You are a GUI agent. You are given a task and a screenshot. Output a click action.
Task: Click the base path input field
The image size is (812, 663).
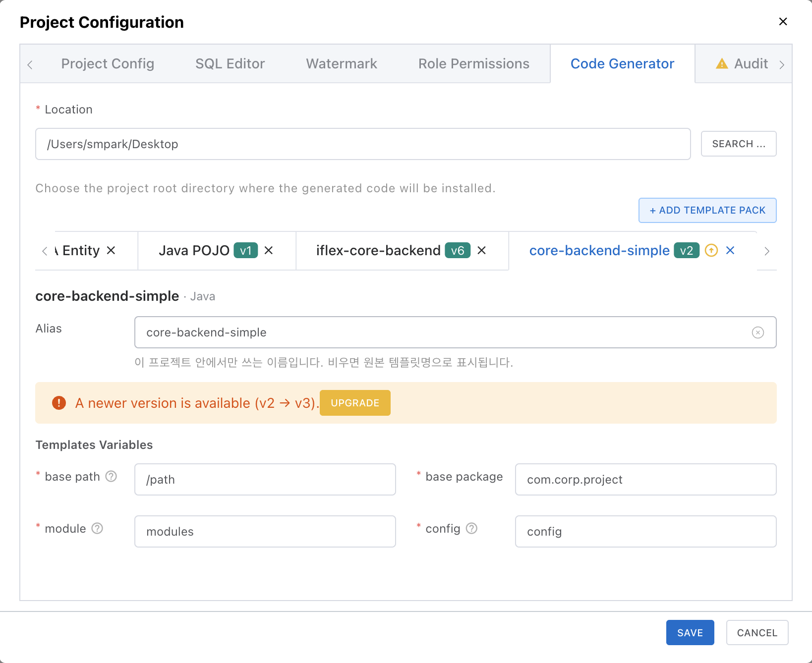click(265, 480)
